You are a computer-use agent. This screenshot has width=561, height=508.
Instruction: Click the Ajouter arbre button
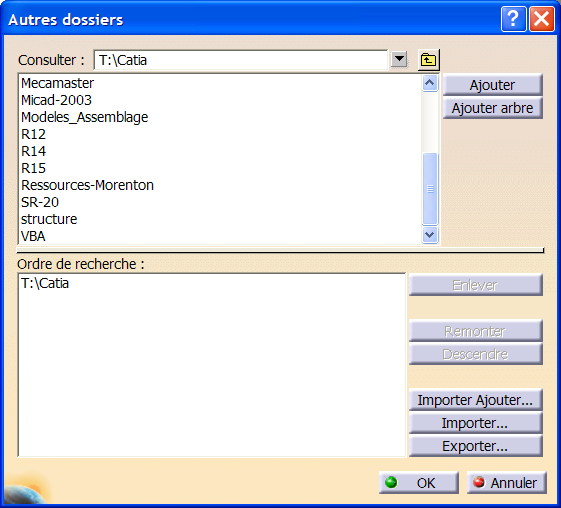(x=493, y=108)
